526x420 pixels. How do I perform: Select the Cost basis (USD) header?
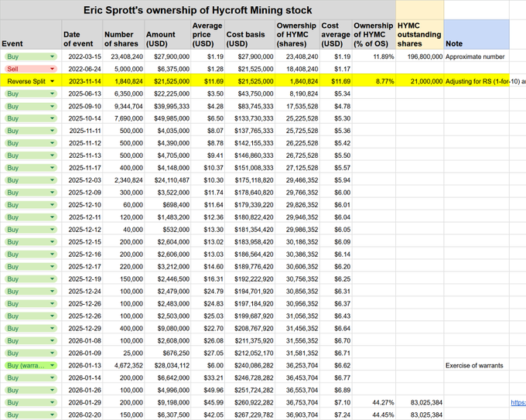pos(250,35)
